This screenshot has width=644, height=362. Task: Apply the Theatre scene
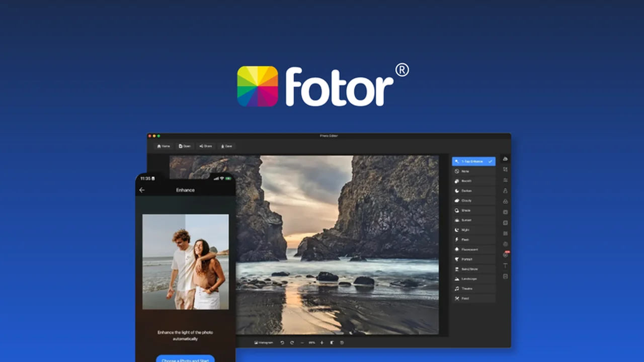(473, 289)
